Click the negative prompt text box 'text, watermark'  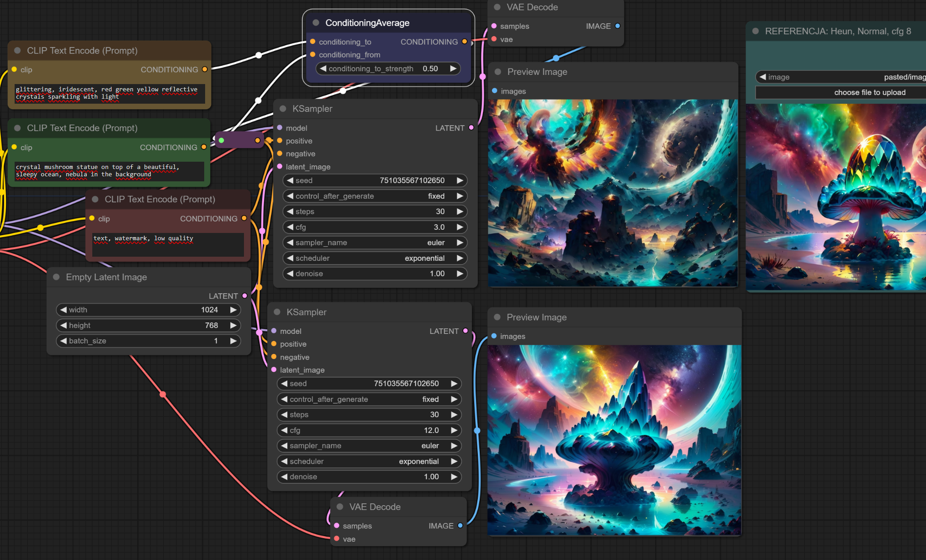pyautogui.click(x=168, y=244)
